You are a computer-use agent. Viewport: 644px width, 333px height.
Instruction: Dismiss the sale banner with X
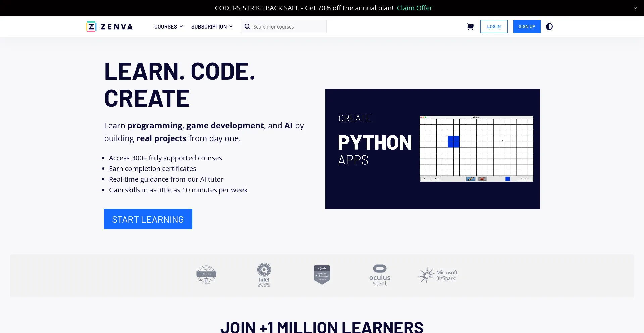pos(635,8)
